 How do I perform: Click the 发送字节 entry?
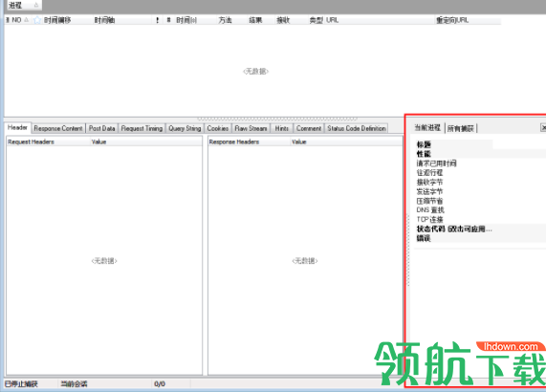(x=429, y=191)
